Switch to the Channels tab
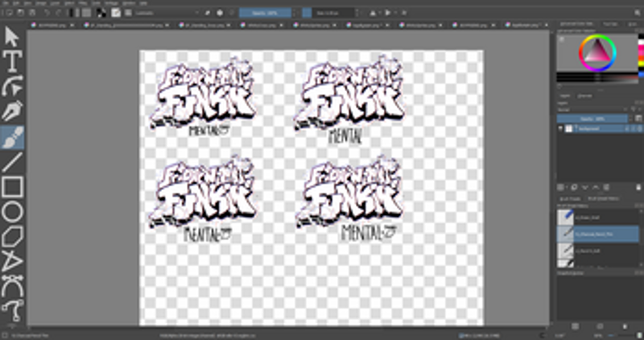Screen dimensions: 644x340 584,96
